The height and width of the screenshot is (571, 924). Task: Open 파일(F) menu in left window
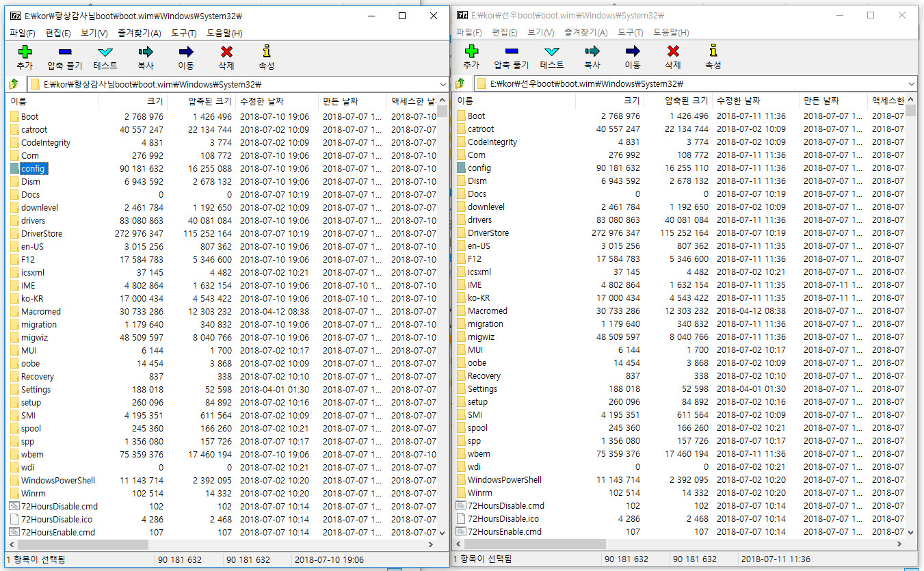23,33
